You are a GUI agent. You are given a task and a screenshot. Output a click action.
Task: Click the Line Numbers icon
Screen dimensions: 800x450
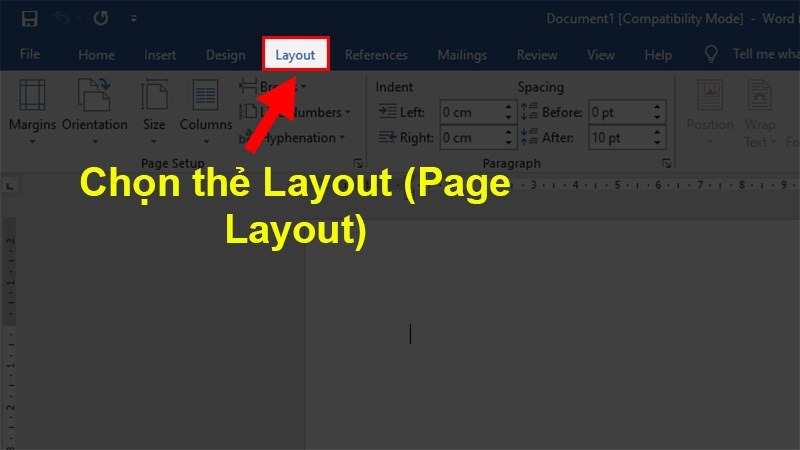click(248, 111)
